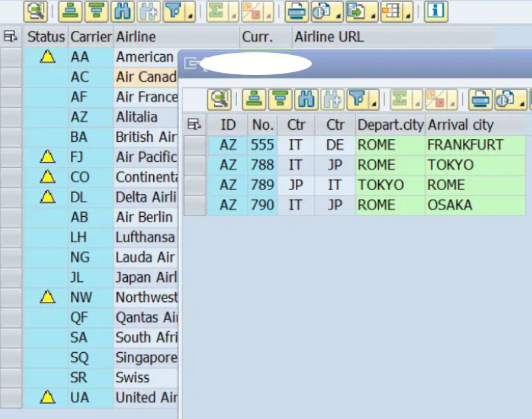
Task: Click the Airline column header
Action: pos(177,37)
